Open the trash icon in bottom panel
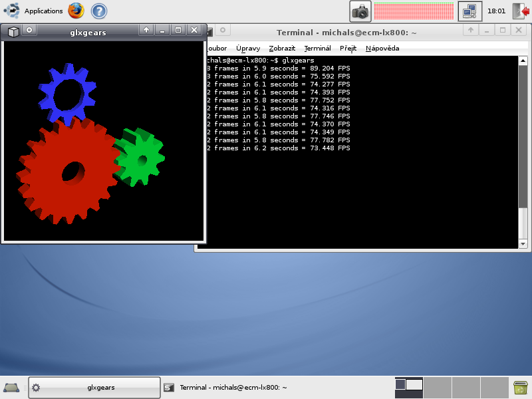This screenshot has width=532, height=399. tap(521, 388)
